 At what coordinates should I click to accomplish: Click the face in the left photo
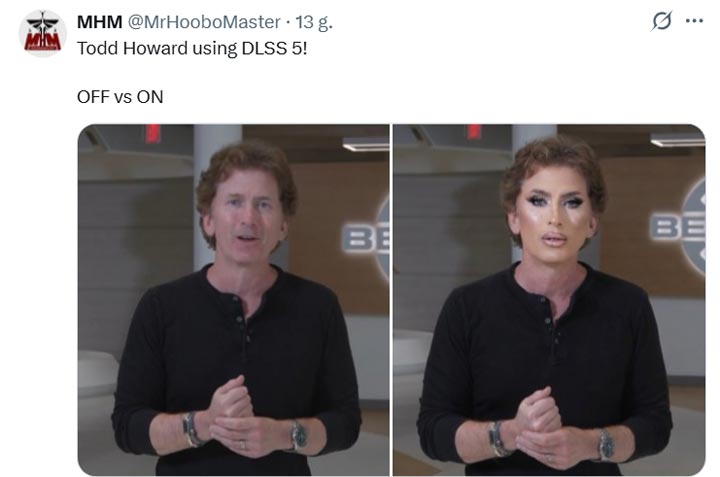246,215
